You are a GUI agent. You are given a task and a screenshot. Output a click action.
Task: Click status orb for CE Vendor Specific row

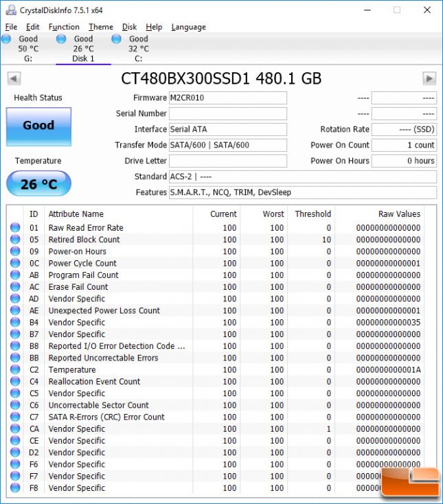coord(15,440)
